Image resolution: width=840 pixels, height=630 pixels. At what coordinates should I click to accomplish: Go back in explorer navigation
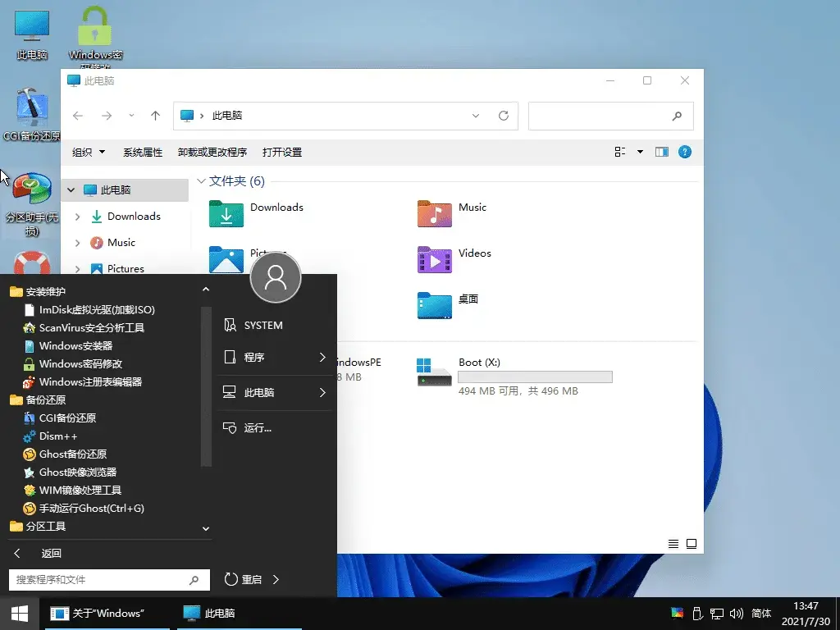click(78, 116)
